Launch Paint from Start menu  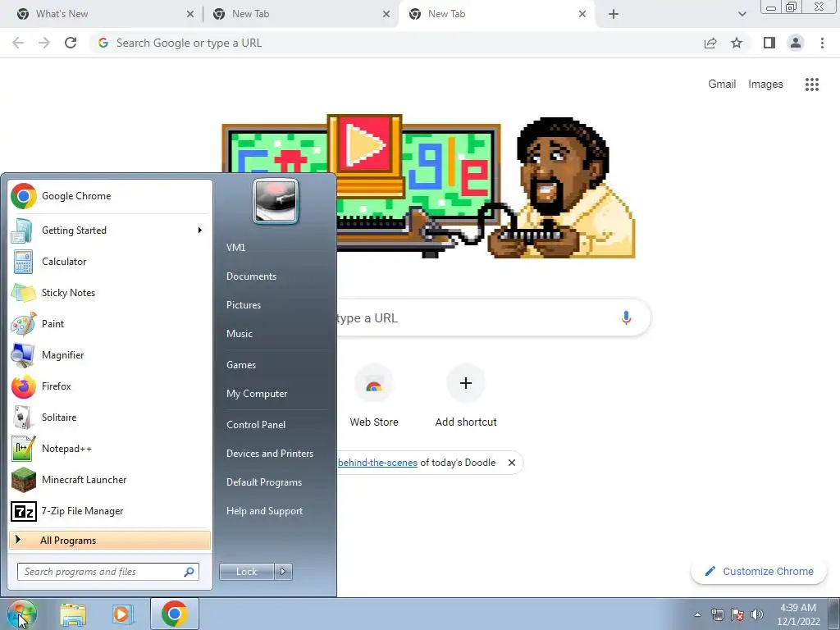click(110, 323)
